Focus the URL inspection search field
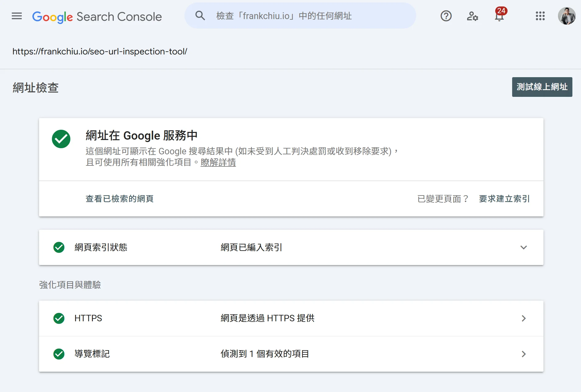This screenshot has height=392, width=581. coord(307,16)
